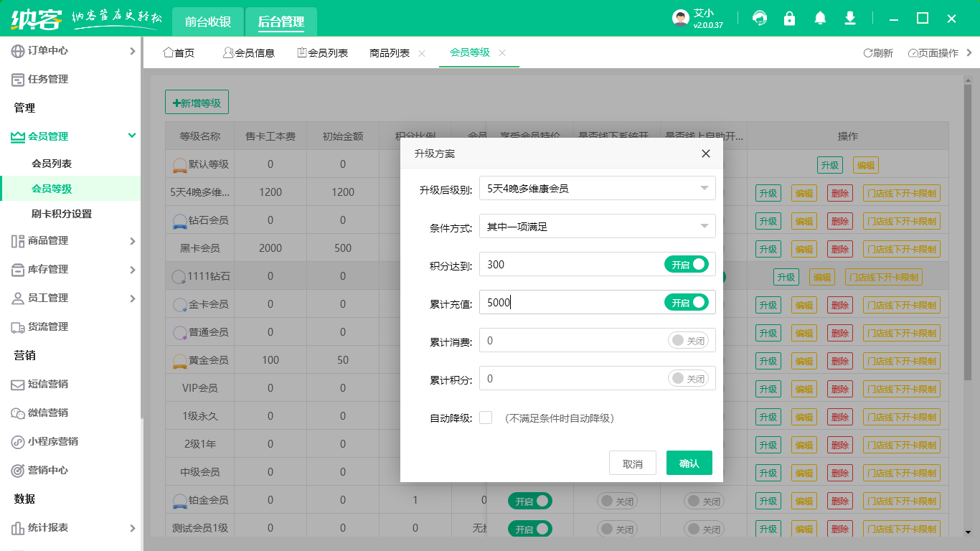Disable the 积分达到 condition toggle
This screenshot has height=551, width=980.
[687, 264]
